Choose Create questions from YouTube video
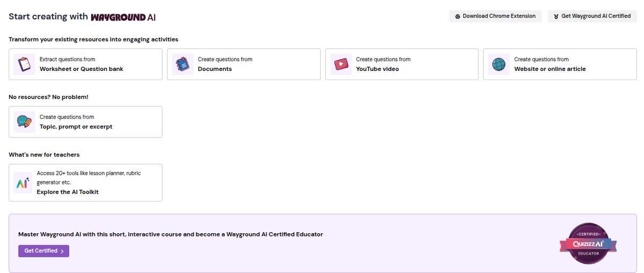The width and height of the screenshot is (644, 273). pos(401,64)
